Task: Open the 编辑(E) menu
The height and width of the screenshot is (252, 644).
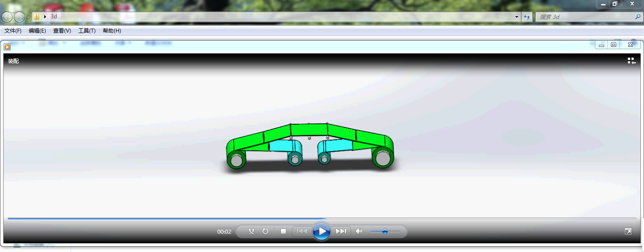Action: point(37,31)
